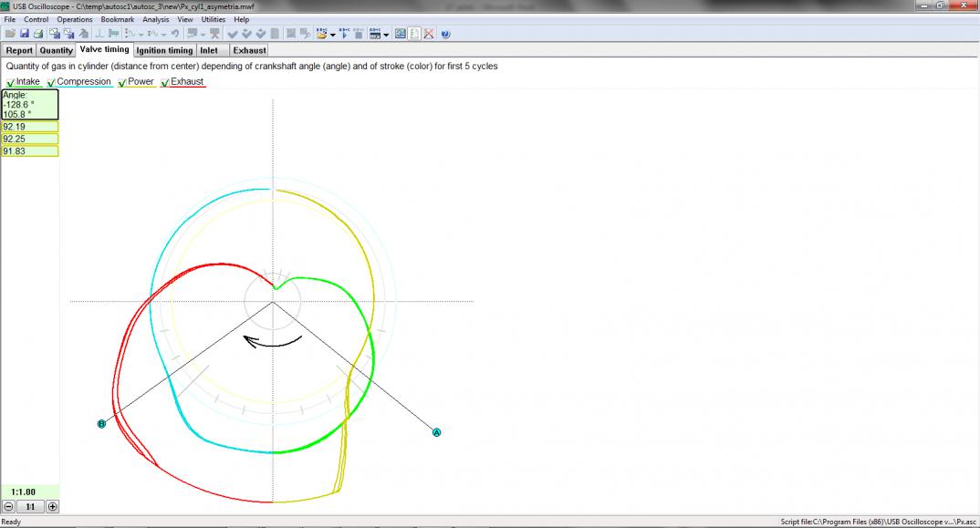
Task: Open the Exhaust tab
Action: (249, 51)
